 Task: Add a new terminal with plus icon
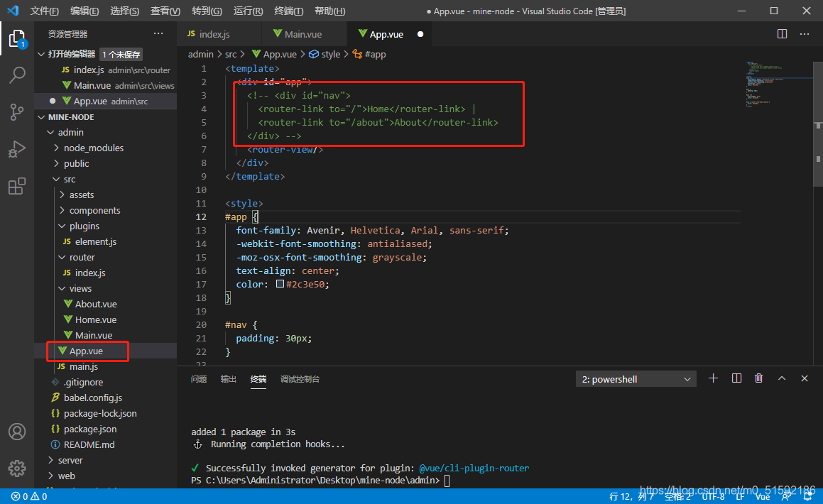714,379
